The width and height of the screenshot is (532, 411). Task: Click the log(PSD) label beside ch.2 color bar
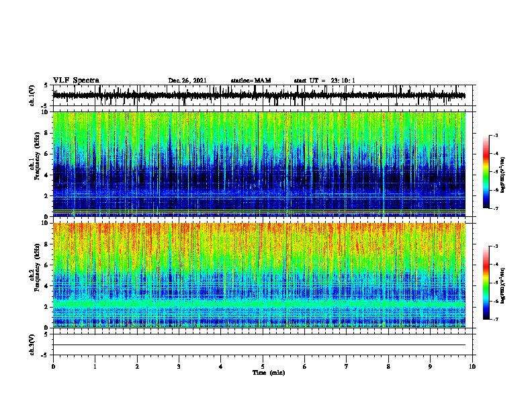click(503, 285)
